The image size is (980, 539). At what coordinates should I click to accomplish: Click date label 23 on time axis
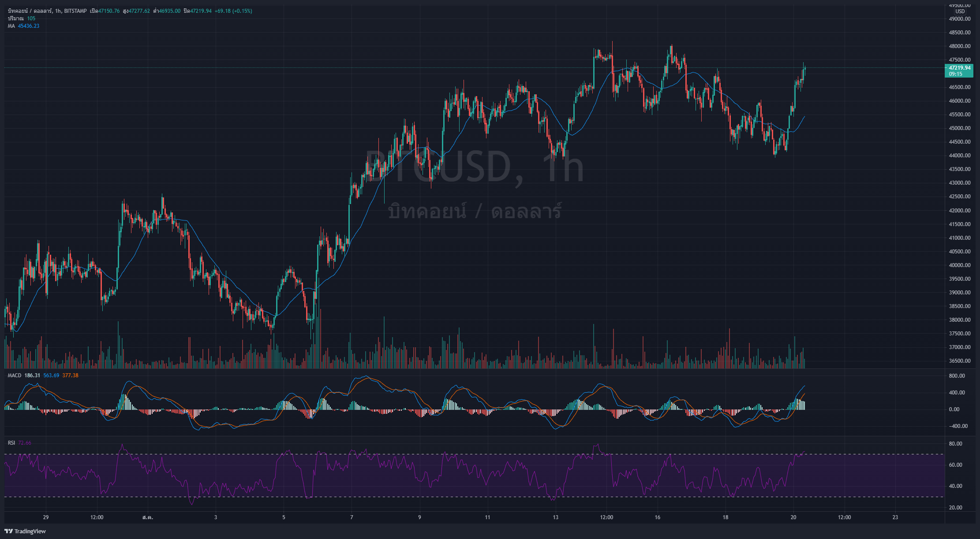[x=895, y=517]
